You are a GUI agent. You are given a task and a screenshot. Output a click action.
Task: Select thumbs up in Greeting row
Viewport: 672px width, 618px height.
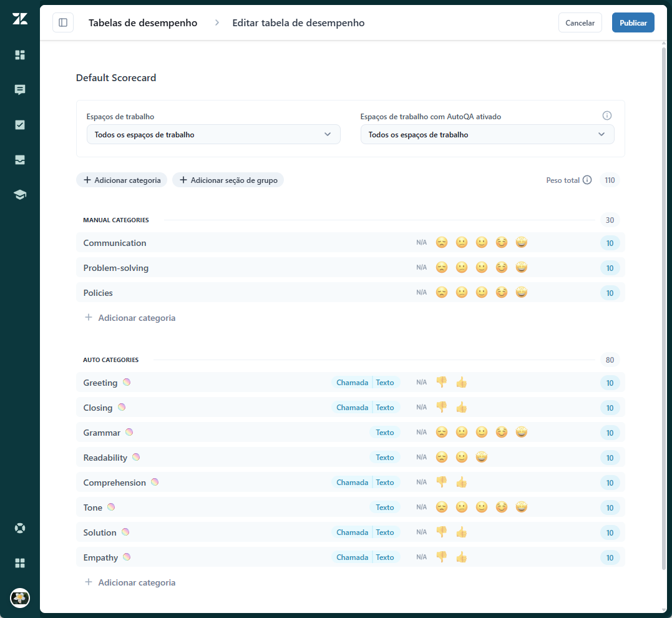(x=462, y=382)
